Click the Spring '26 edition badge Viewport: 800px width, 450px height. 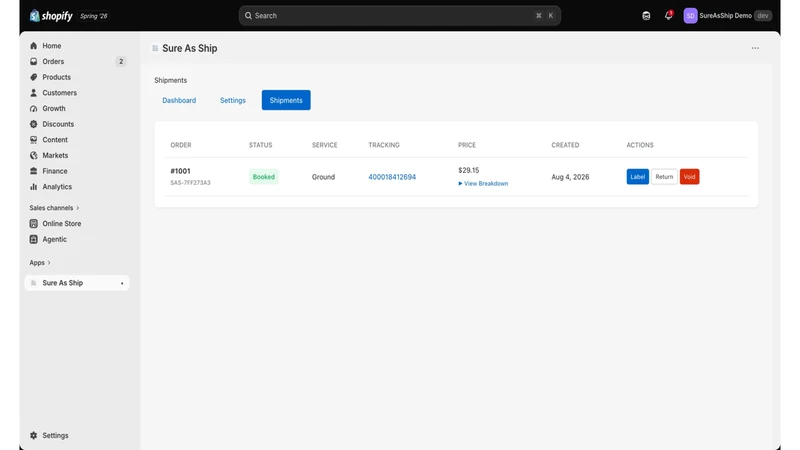[x=93, y=16]
